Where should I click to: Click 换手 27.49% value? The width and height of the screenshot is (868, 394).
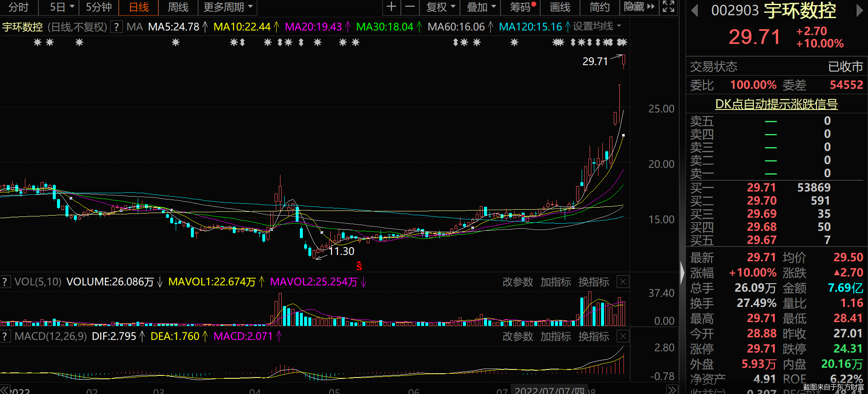(756, 303)
